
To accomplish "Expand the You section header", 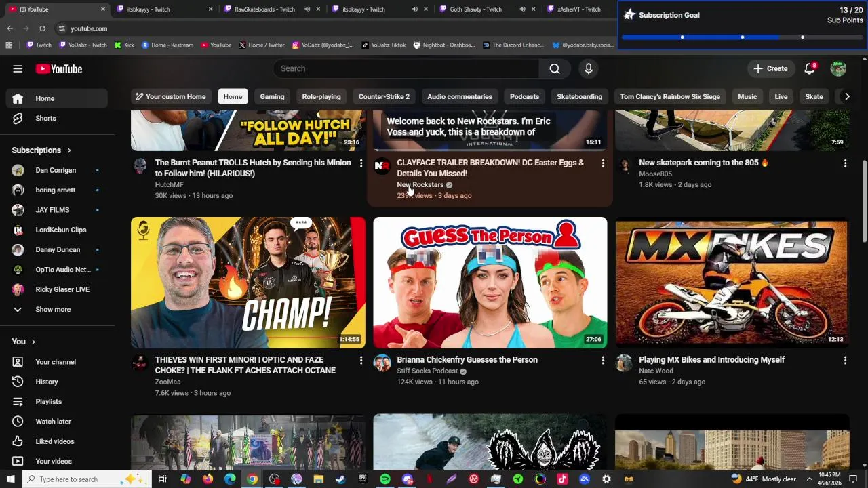I will [x=24, y=342].
